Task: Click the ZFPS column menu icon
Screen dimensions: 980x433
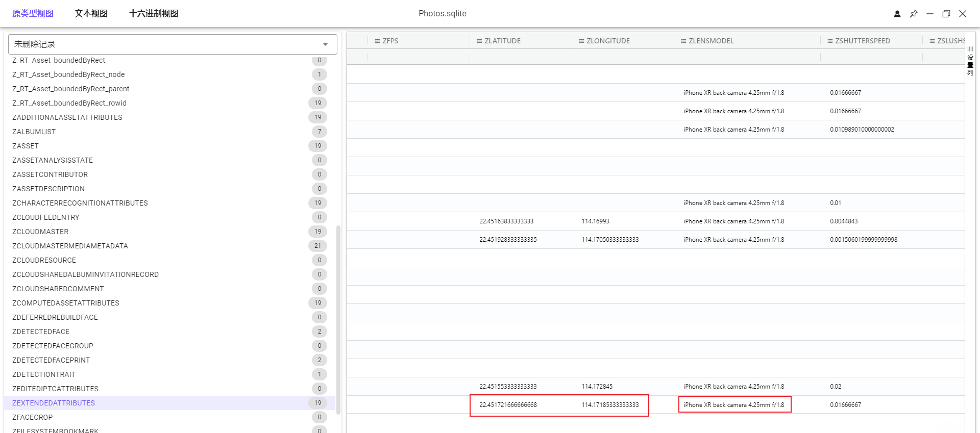Action: (377, 41)
